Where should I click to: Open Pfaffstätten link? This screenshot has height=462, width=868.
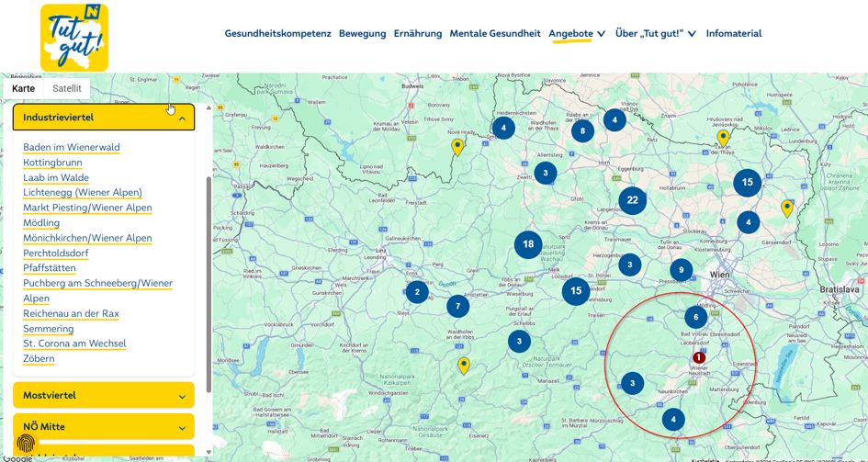coord(50,268)
